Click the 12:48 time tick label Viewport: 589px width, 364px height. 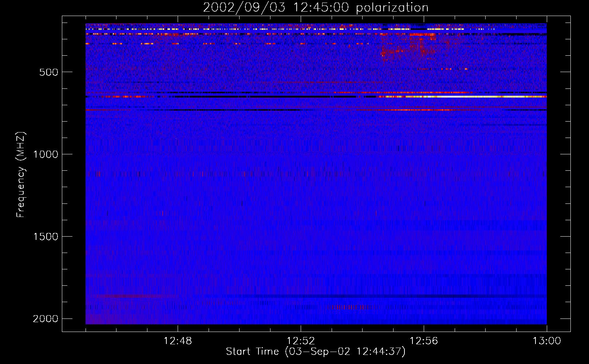(x=178, y=341)
